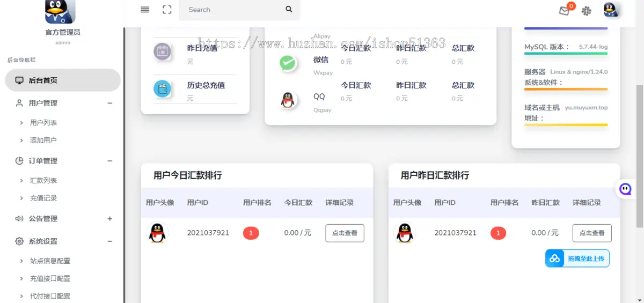Open 后台首页 in the sidebar
The width and height of the screenshot is (644, 303).
point(63,80)
